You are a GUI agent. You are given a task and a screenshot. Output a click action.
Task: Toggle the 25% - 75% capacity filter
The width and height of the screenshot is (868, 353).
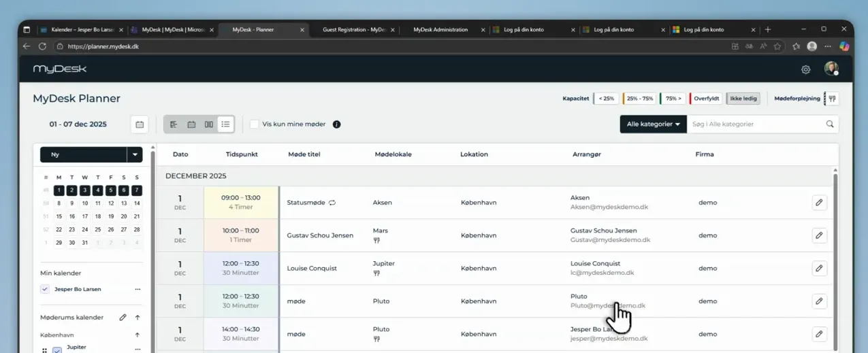[x=639, y=99]
